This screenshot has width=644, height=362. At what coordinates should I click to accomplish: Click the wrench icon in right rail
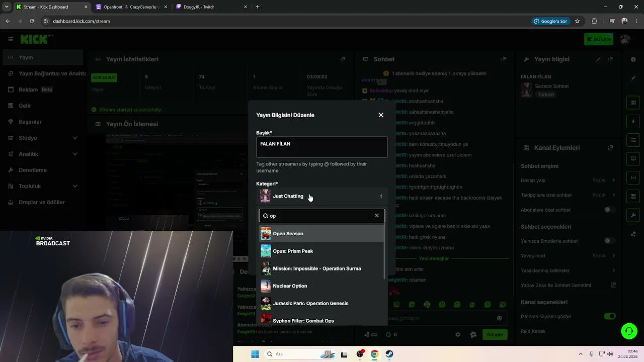point(633,215)
